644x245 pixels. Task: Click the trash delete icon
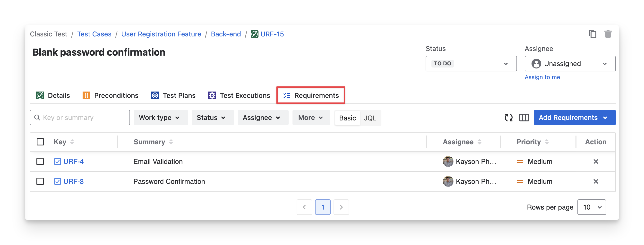coord(608,34)
